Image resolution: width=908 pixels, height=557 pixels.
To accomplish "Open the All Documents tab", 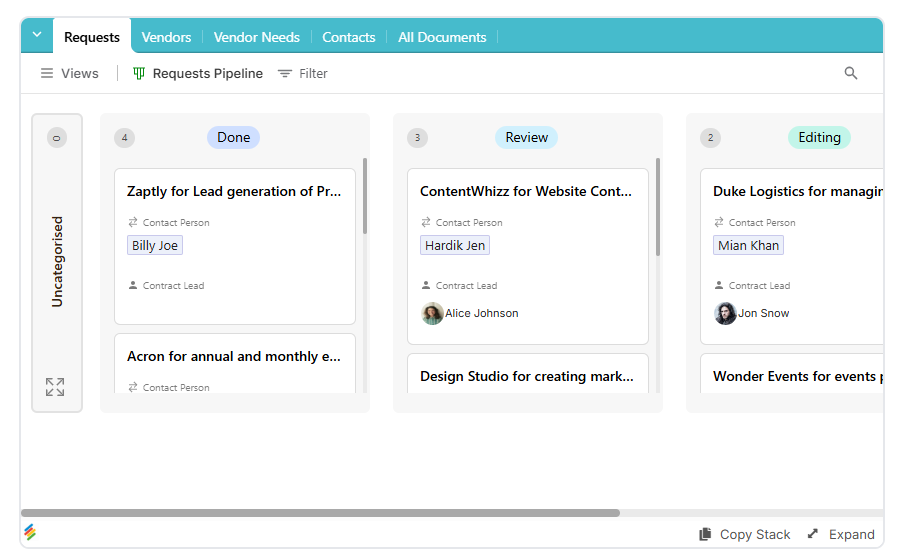I will tap(442, 37).
